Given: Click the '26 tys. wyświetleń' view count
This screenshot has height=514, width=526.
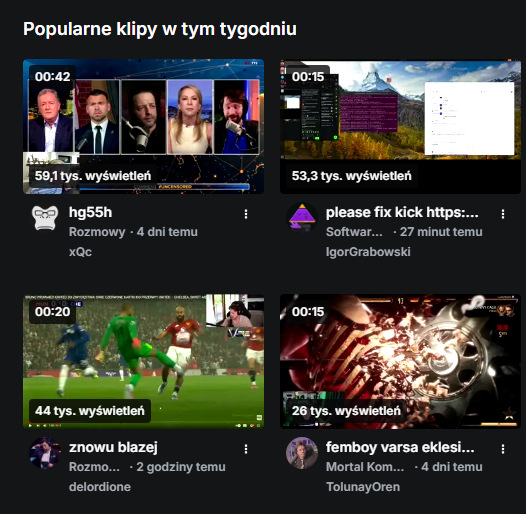Looking at the screenshot, I should point(346,411).
